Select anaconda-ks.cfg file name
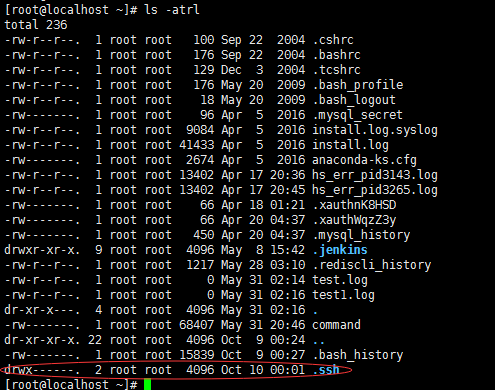 click(x=364, y=160)
